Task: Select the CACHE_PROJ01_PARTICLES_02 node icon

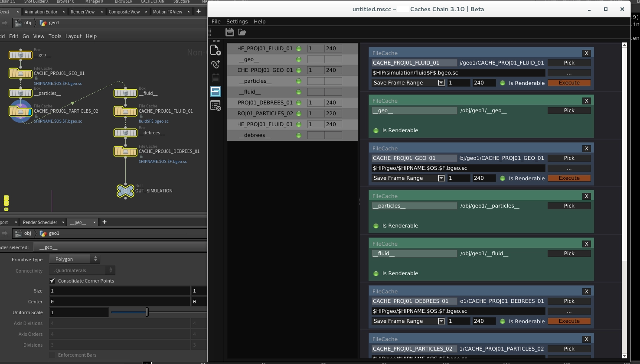Action: [x=20, y=111]
